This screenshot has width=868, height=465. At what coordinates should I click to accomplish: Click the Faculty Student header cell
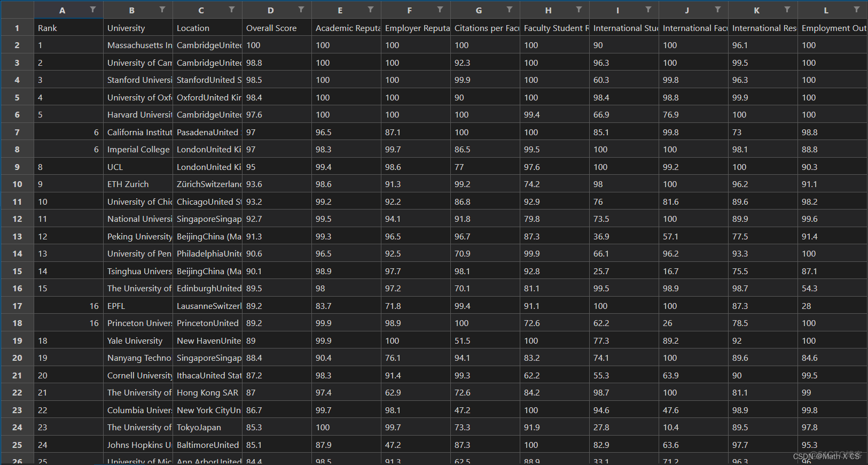coord(555,28)
